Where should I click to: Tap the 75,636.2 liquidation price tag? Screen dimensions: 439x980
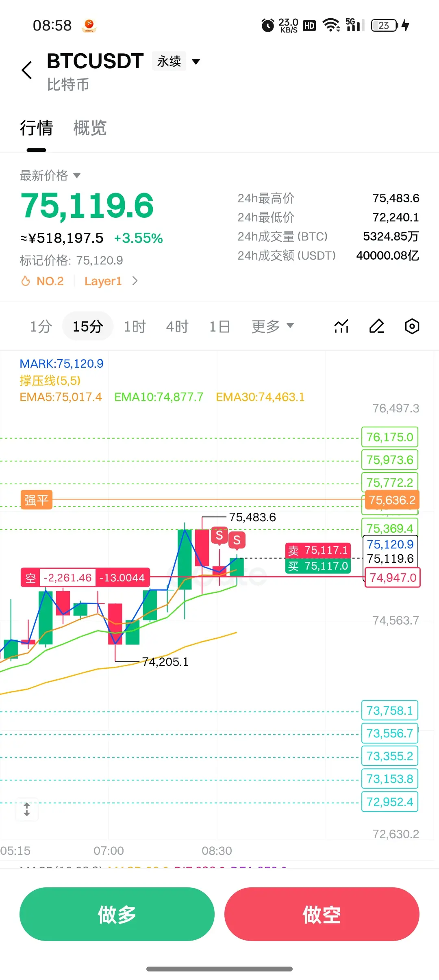point(392,500)
